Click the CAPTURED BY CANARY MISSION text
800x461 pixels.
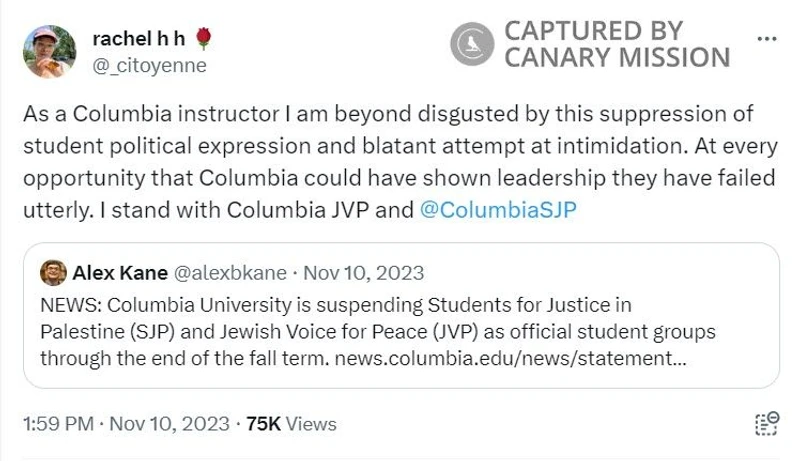pos(615,44)
